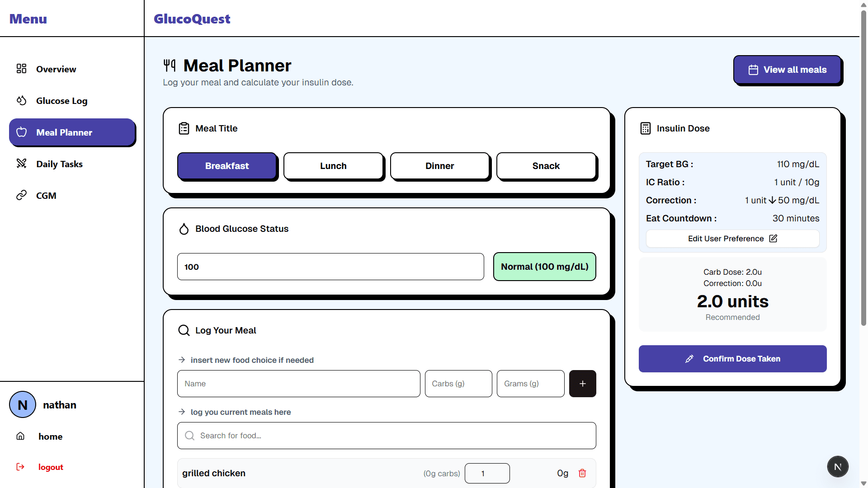Open Glucose Log from the sidebar
The height and width of the screenshot is (488, 868).
62,100
